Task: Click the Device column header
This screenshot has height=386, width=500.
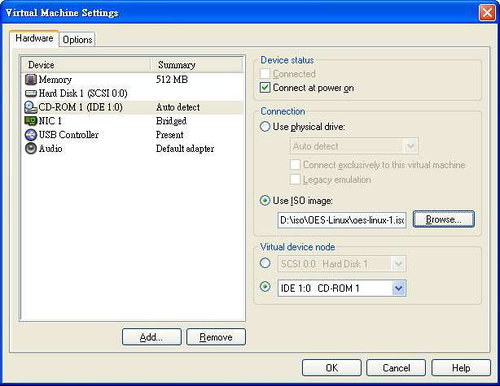Action: [86, 65]
